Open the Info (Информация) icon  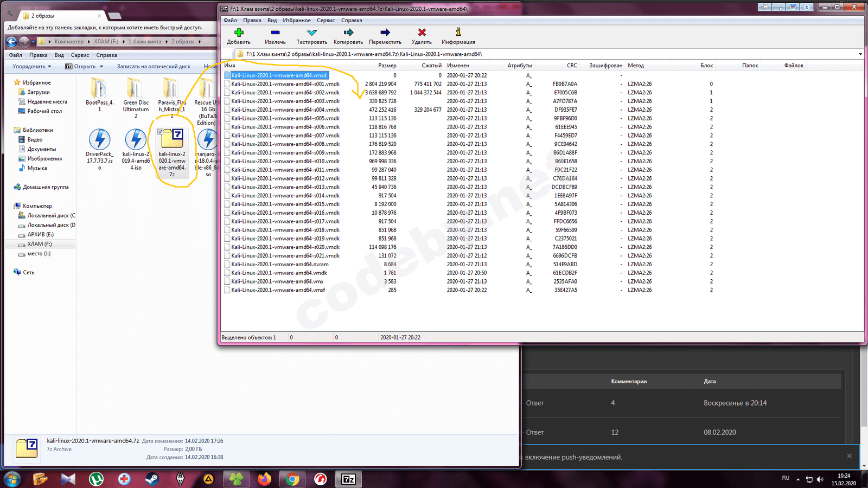coord(458,33)
